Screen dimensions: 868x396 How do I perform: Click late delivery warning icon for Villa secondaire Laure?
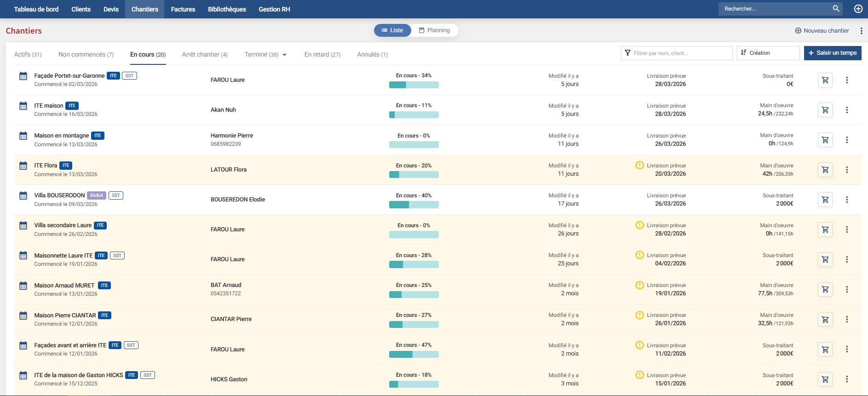(639, 225)
